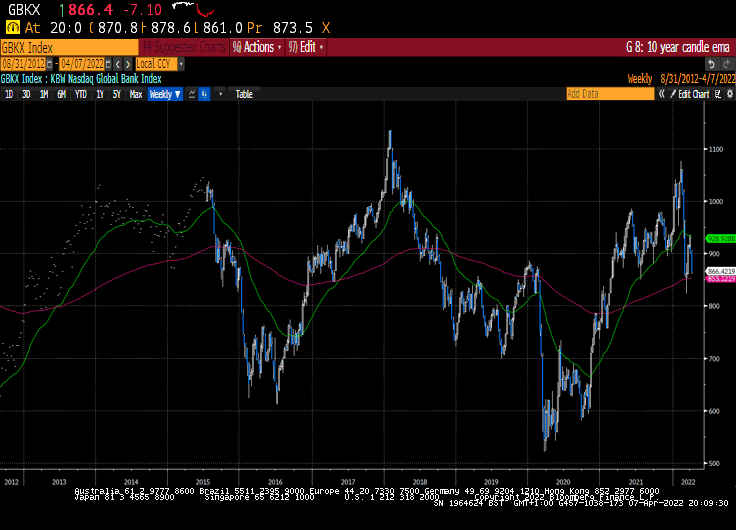Undo the last chart change
This screenshot has height=530, width=736.
point(712,64)
